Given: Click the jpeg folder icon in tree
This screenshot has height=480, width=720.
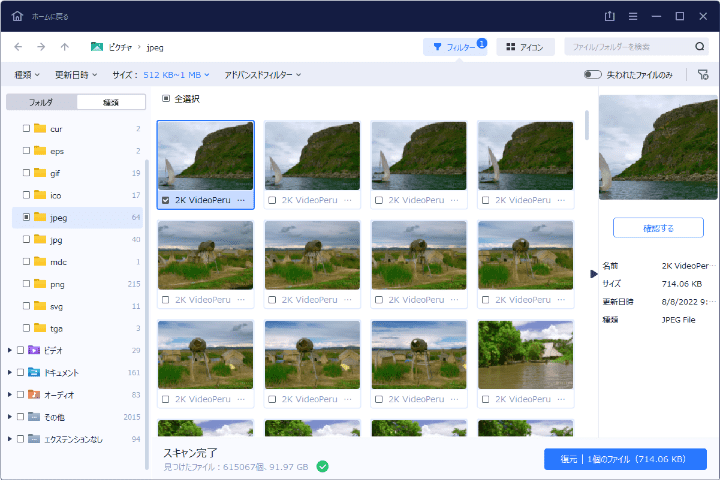Looking at the screenshot, I should point(40,217).
